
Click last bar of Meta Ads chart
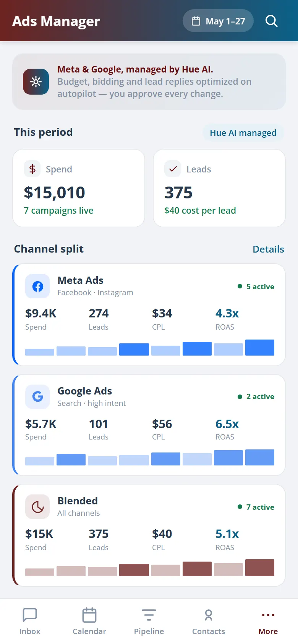[260, 348]
